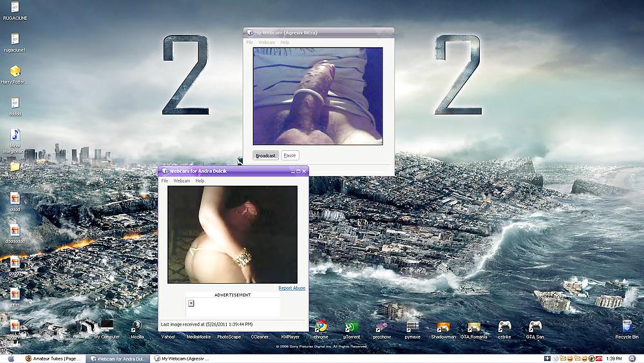Click the KMPlayer desktop shortcut label
This screenshot has height=363, width=644.
(290, 337)
